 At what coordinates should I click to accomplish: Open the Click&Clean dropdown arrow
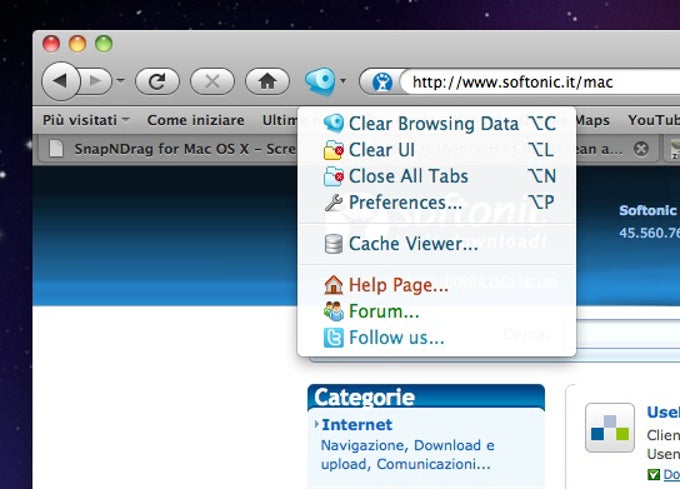[x=343, y=81]
